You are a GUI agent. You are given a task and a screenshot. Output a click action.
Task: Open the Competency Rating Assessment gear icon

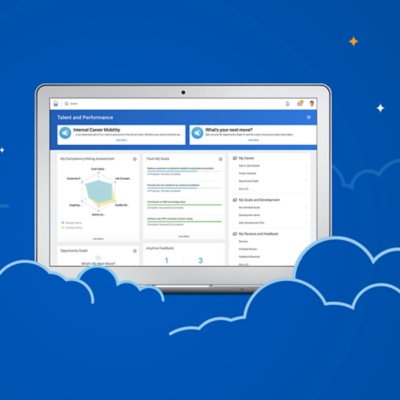click(x=135, y=159)
